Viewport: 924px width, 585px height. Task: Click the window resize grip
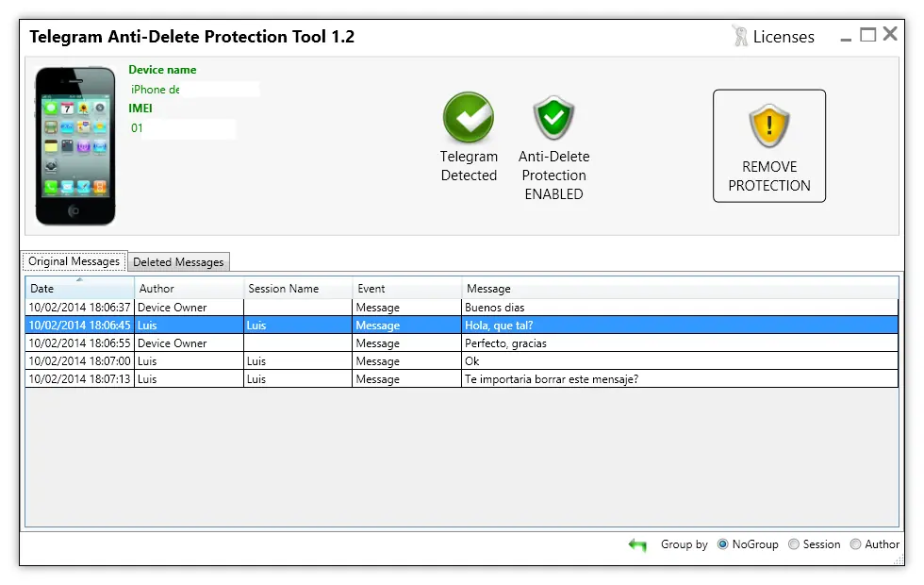tap(899, 560)
